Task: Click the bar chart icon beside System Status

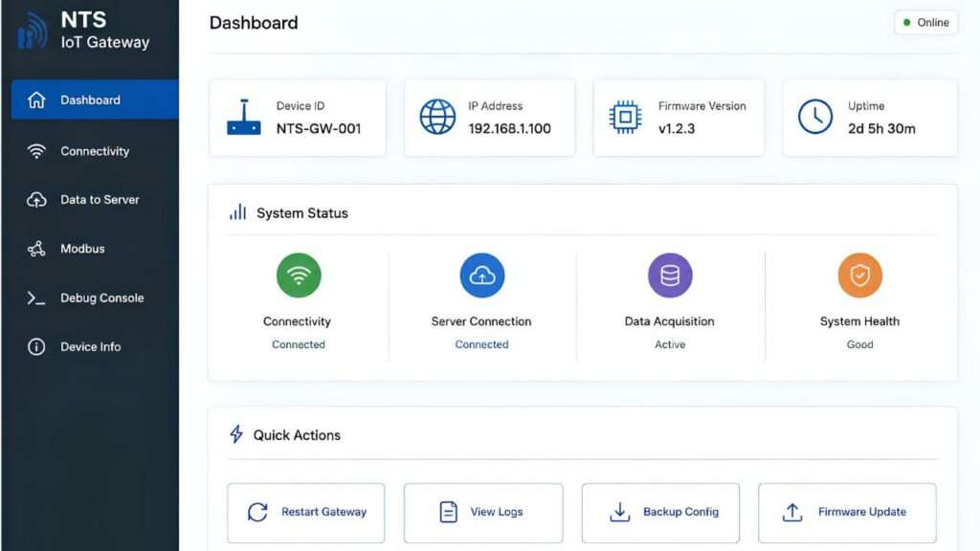Action: [237, 211]
